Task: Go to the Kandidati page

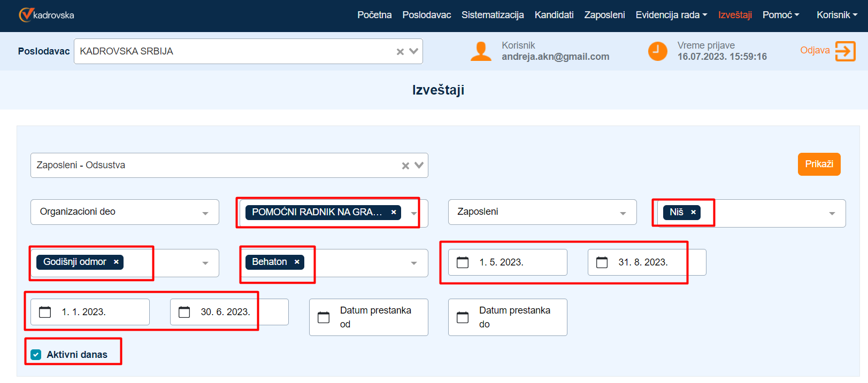Action: [x=554, y=15]
